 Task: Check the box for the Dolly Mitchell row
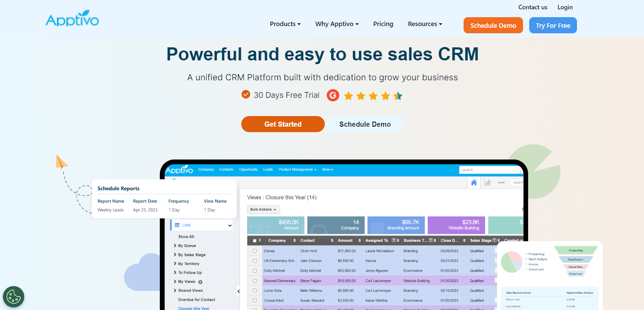pos(255,271)
